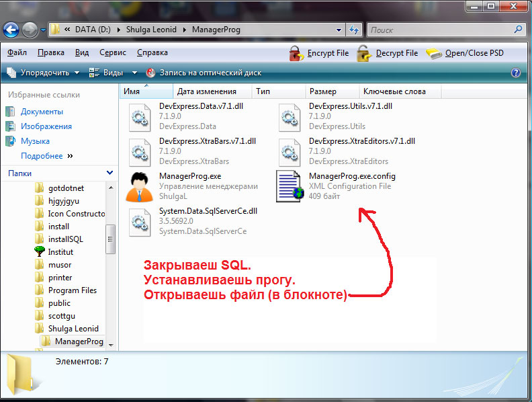Select DATA (D:) in the address path
This screenshot has width=532, height=402.
(93, 30)
